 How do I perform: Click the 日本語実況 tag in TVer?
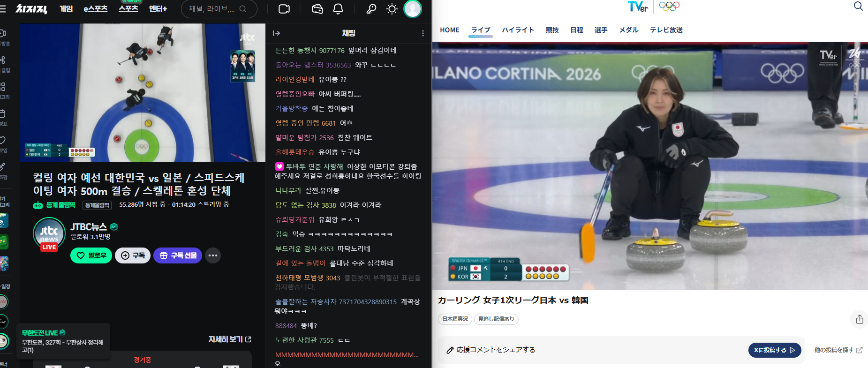pyautogui.click(x=455, y=319)
